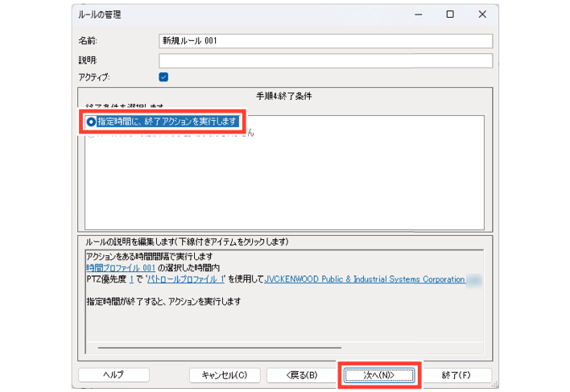This screenshot has height=392, width=570.
Task: Finish the wizard with 終了(F) button
Action: click(x=456, y=375)
